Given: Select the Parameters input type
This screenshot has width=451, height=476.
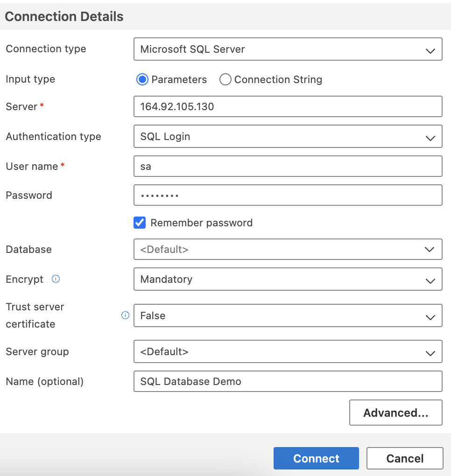Looking at the screenshot, I should pyautogui.click(x=142, y=79).
